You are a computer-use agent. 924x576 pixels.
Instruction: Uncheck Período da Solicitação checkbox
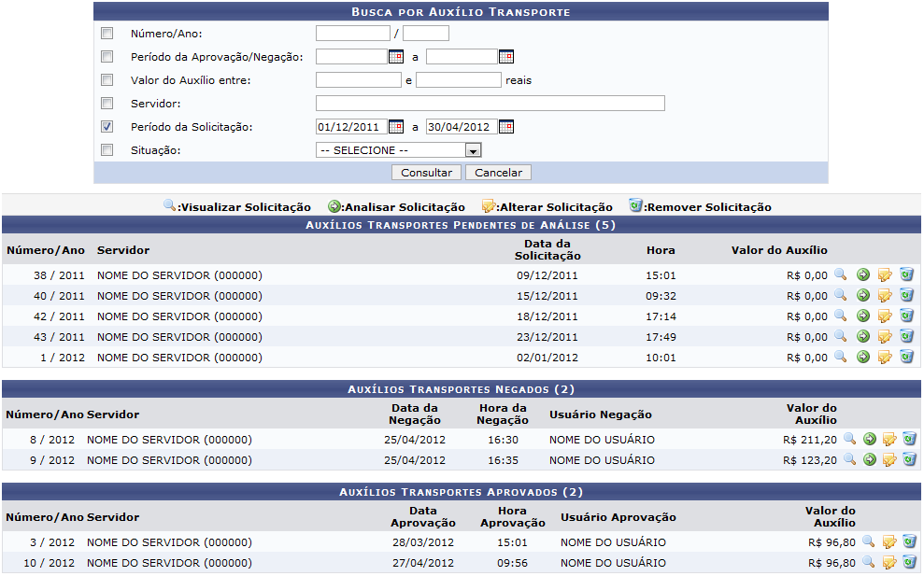(x=107, y=127)
